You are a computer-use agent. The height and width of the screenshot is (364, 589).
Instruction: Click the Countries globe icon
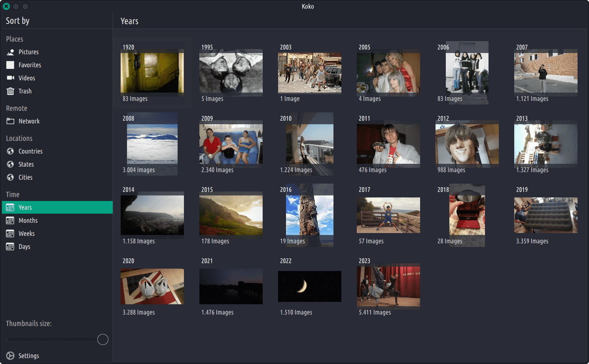pos(10,152)
